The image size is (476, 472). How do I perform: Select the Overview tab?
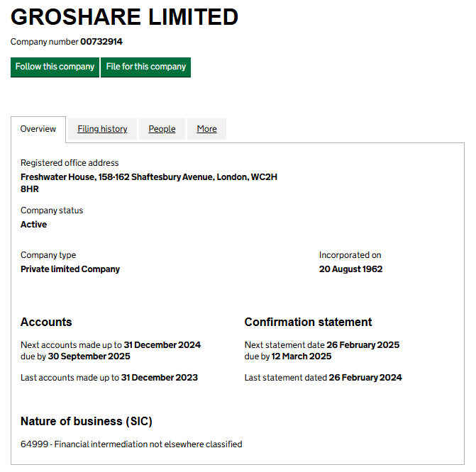click(38, 129)
